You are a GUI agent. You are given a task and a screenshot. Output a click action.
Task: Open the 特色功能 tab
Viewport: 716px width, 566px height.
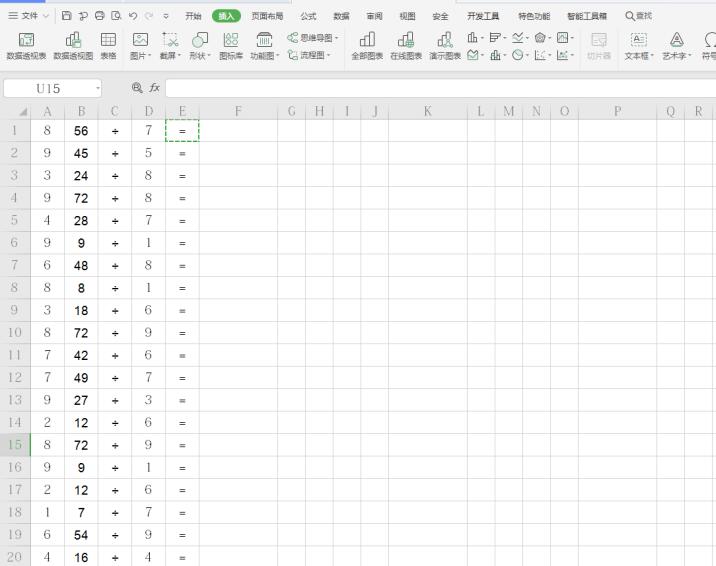coord(534,16)
